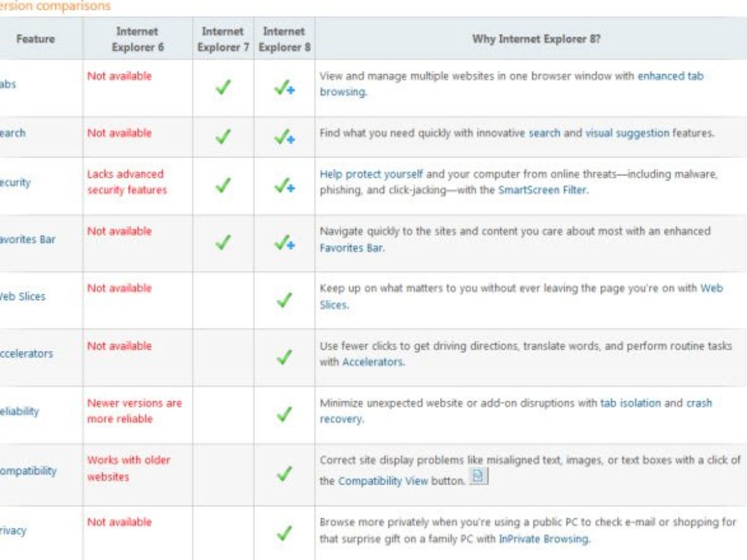Click the Accelerators link in description

[372, 362]
